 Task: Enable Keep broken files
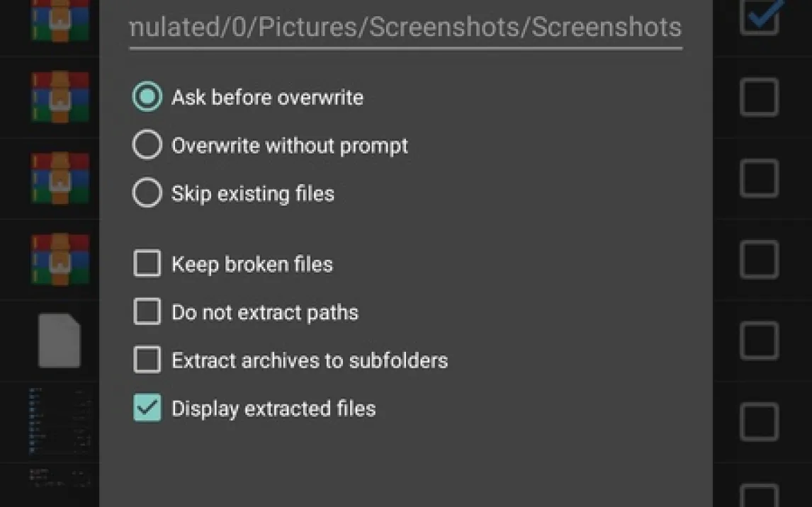[x=147, y=264]
